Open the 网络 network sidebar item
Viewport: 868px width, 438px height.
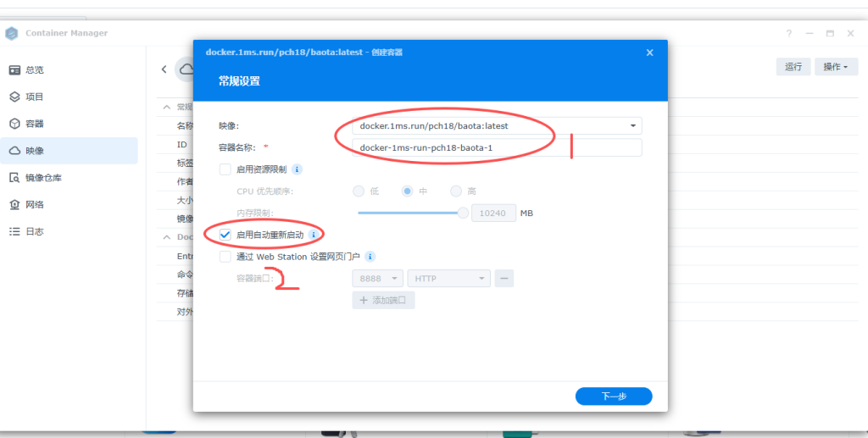pyautogui.click(x=70, y=205)
